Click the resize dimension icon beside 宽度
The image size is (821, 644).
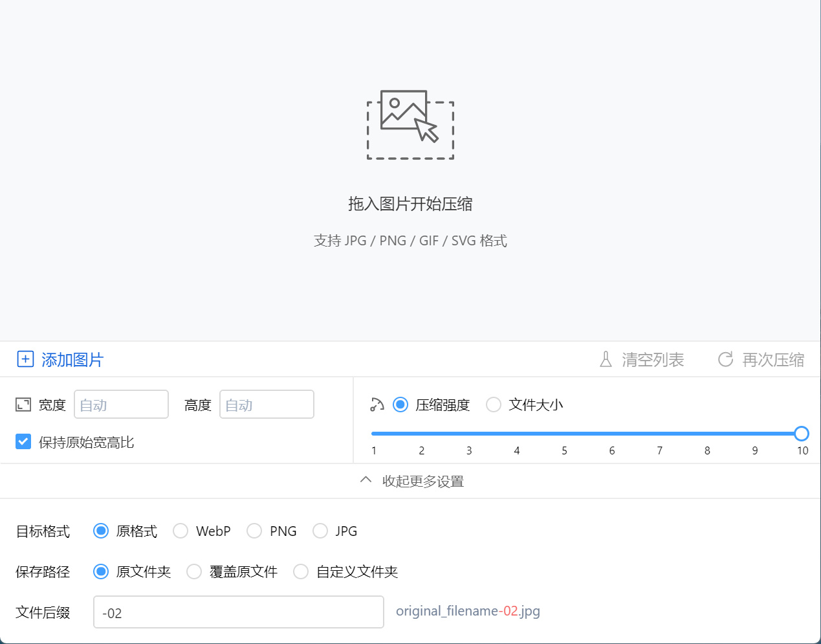pyautogui.click(x=23, y=405)
